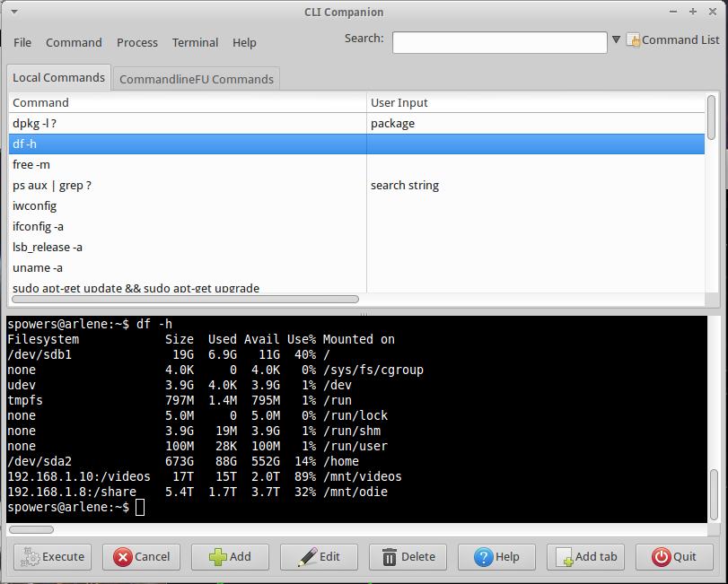
Task: Click the command list horizontal scrollbar
Action: pyautogui.click(x=184, y=299)
